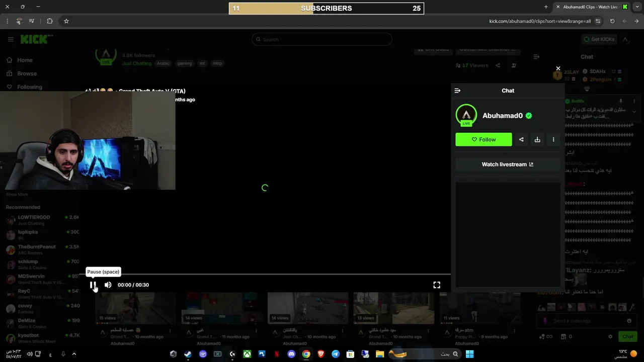The image size is (644, 362).
Task: Click the Send a message chat field
Action: coord(587,321)
